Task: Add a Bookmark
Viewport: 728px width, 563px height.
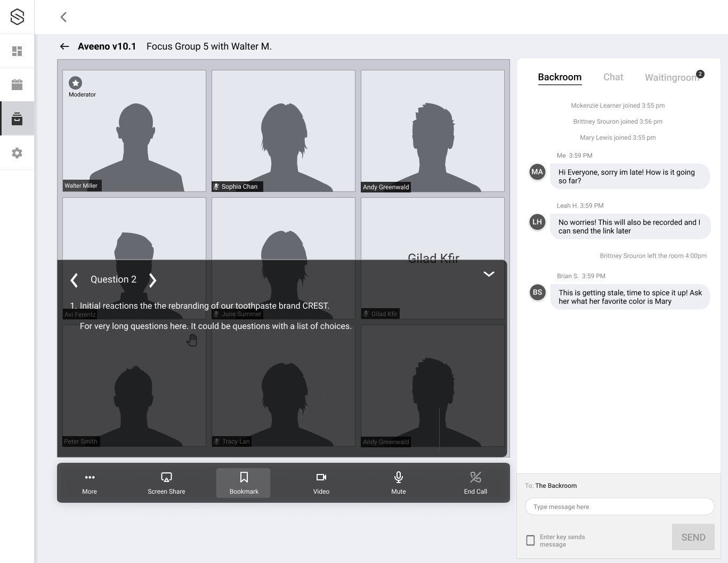Action: (243, 483)
